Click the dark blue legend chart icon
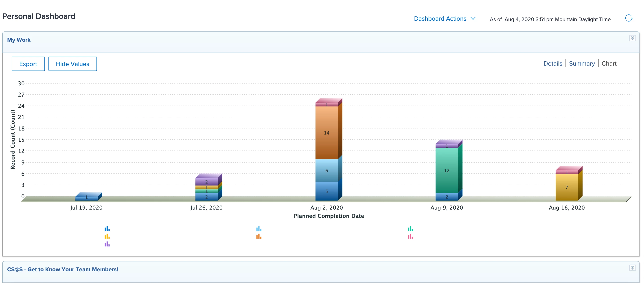 pyautogui.click(x=107, y=229)
